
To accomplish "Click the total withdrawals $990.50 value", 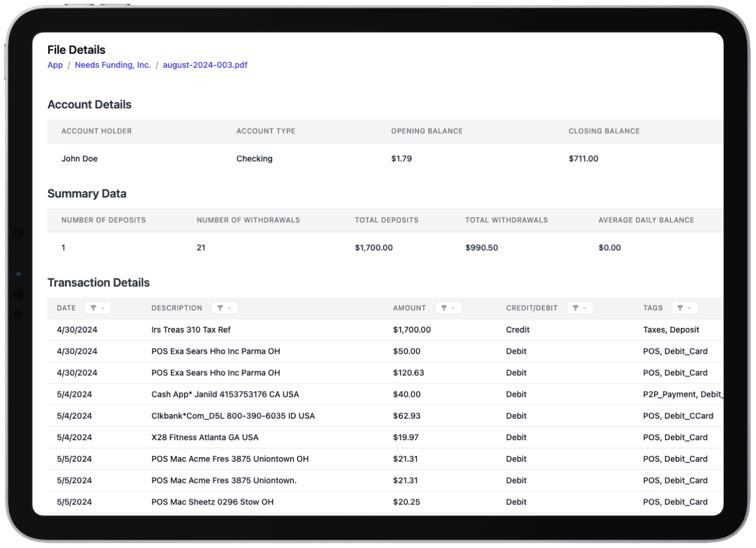I will click(482, 248).
